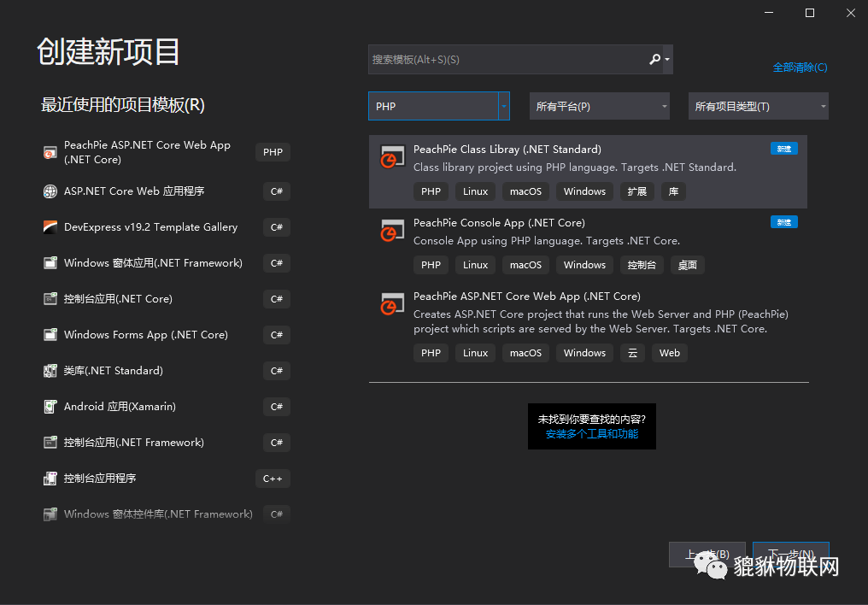868x605 pixels.
Task: Click the Android 应用(Xamarin) icon
Action: tap(50, 407)
